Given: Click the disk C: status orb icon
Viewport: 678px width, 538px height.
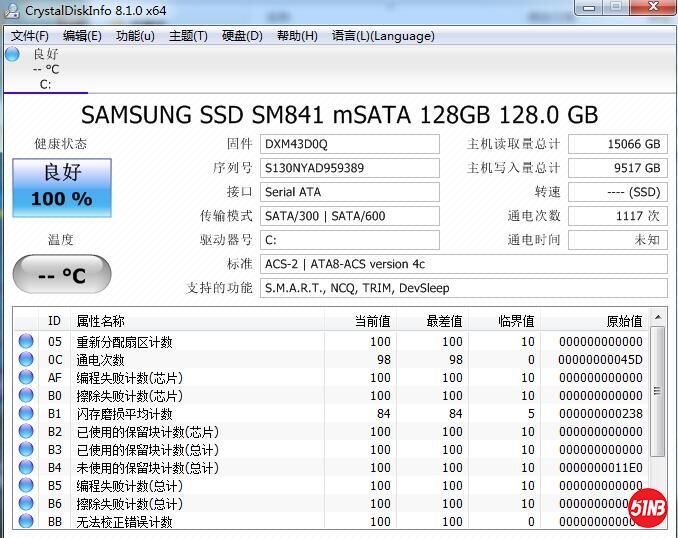Looking at the screenshot, I should [12, 54].
